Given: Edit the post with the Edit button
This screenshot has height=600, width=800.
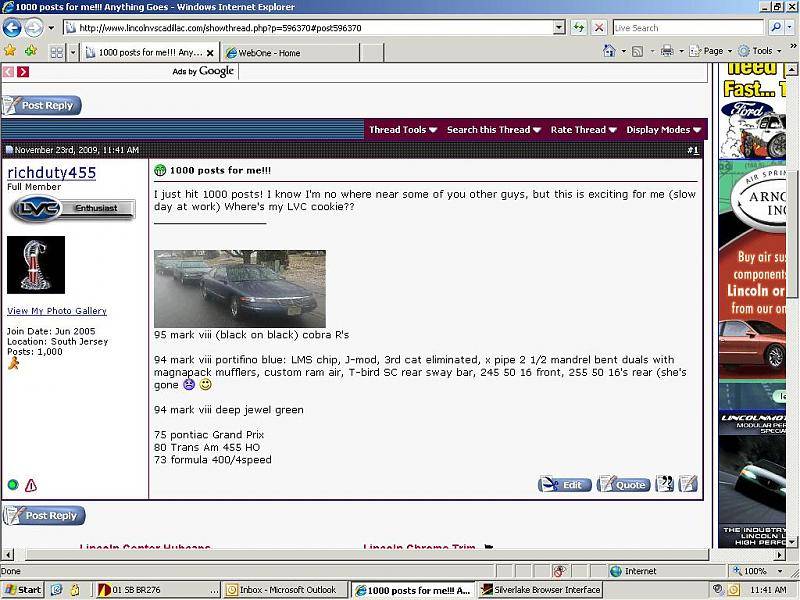Looking at the screenshot, I should (x=565, y=484).
